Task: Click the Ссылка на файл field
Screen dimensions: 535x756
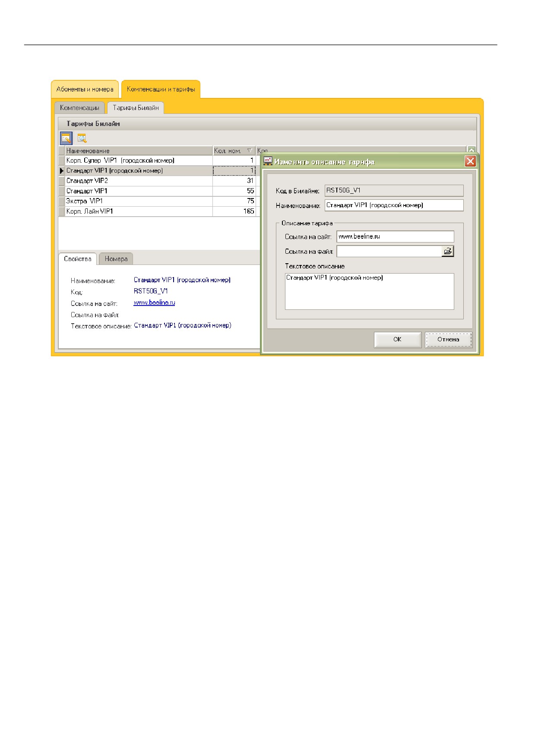Action: coord(389,251)
